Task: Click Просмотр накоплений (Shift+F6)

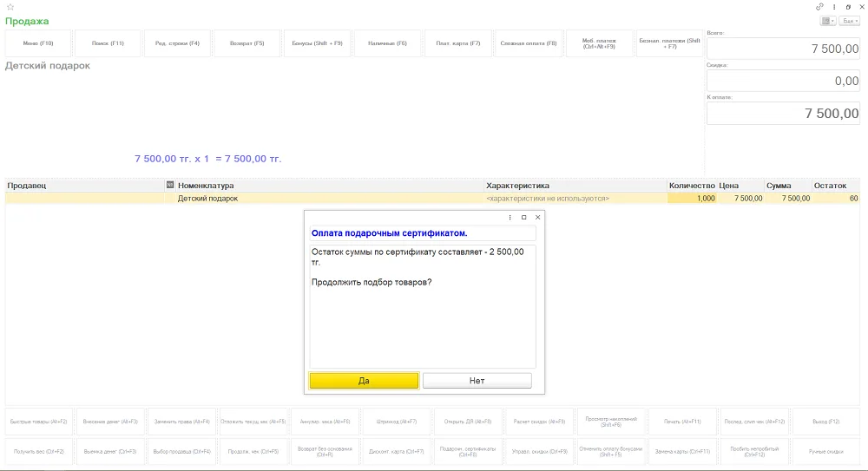Action: tap(611, 422)
